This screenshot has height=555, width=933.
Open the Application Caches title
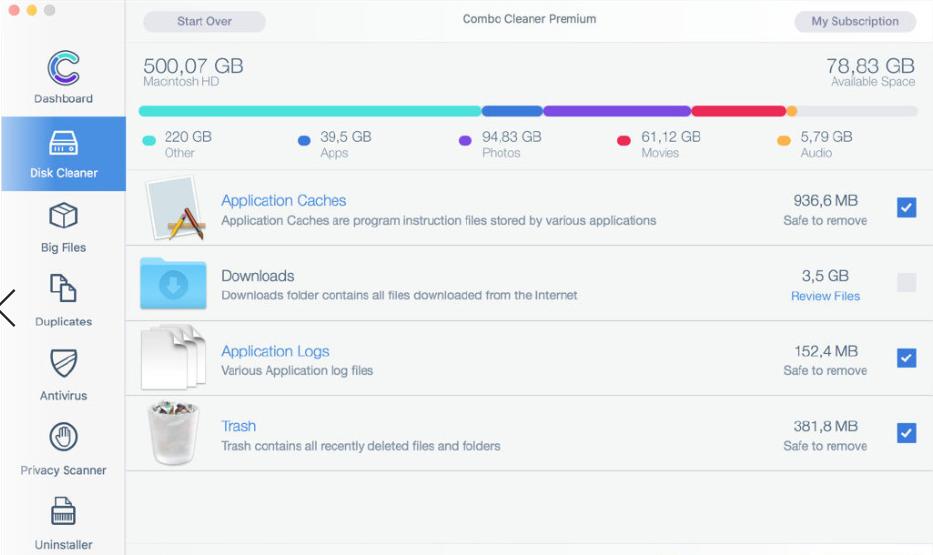point(283,200)
